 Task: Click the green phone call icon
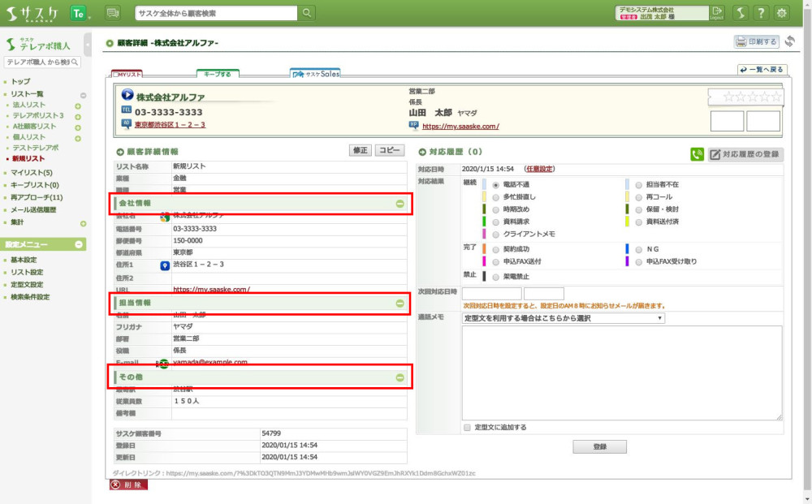pyautogui.click(x=697, y=154)
